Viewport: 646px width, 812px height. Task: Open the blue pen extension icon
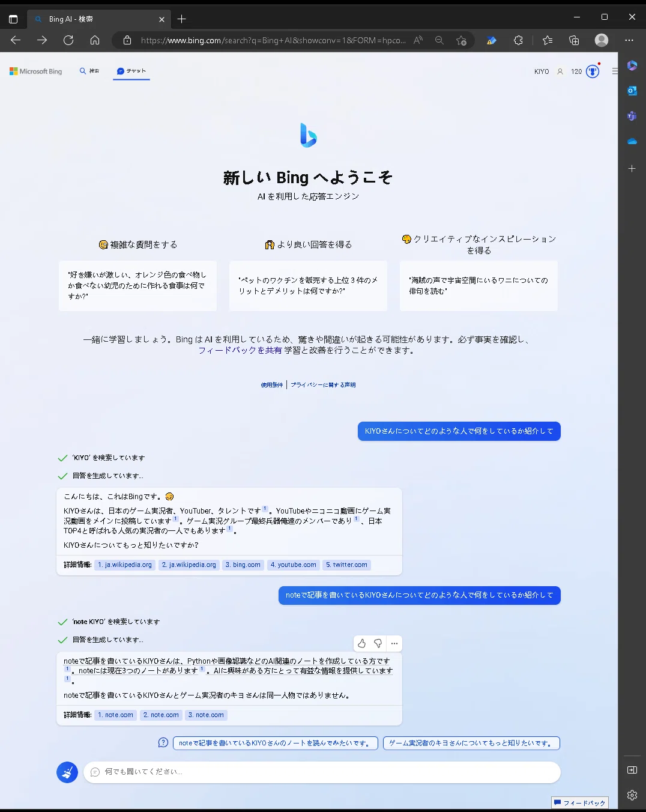[492, 40]
